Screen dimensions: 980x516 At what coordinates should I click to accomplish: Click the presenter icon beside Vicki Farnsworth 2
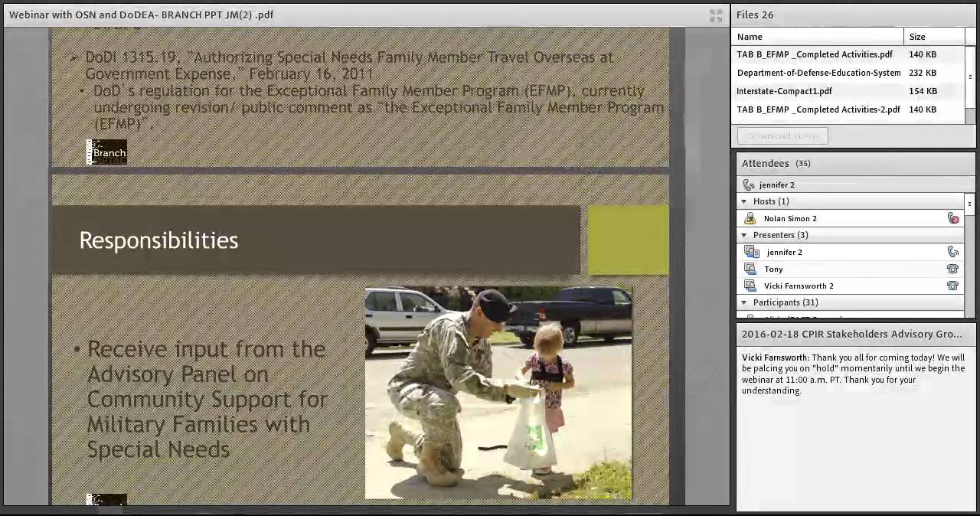tap(750, 286)
